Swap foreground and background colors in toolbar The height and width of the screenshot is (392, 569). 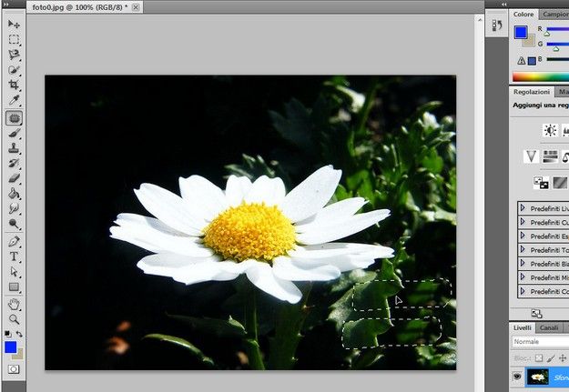pyautogui.click(x=19, y=334)
